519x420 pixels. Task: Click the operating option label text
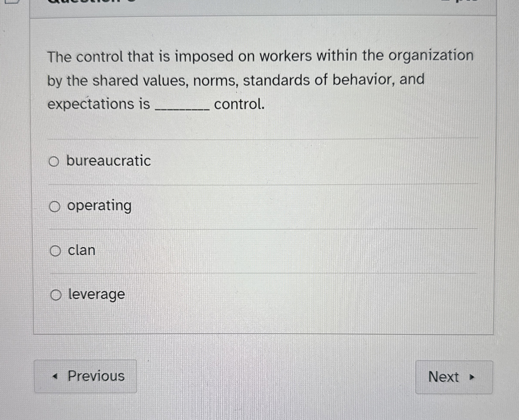pyautogui.click(x=99, y=206)
